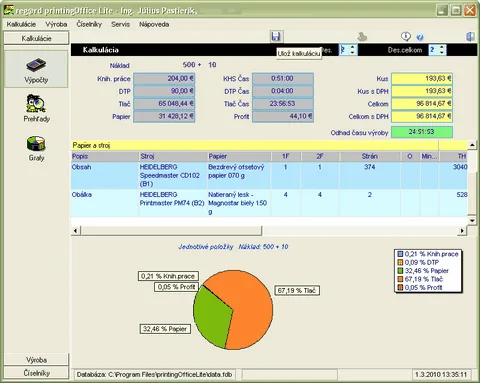Click the Číselníky panel button at the bottom of the sidebar
Screen dimensions: 480x383
pos(36,373)
